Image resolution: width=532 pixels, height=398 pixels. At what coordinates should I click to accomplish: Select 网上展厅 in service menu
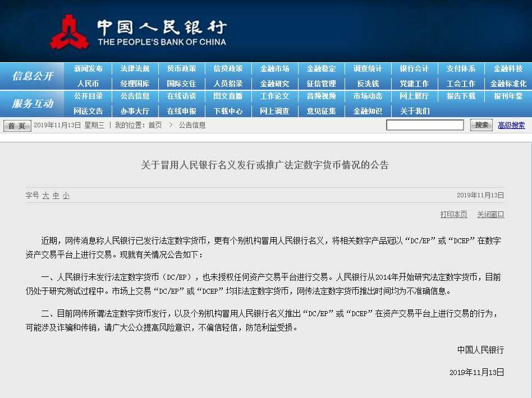(x=414, y=96)
